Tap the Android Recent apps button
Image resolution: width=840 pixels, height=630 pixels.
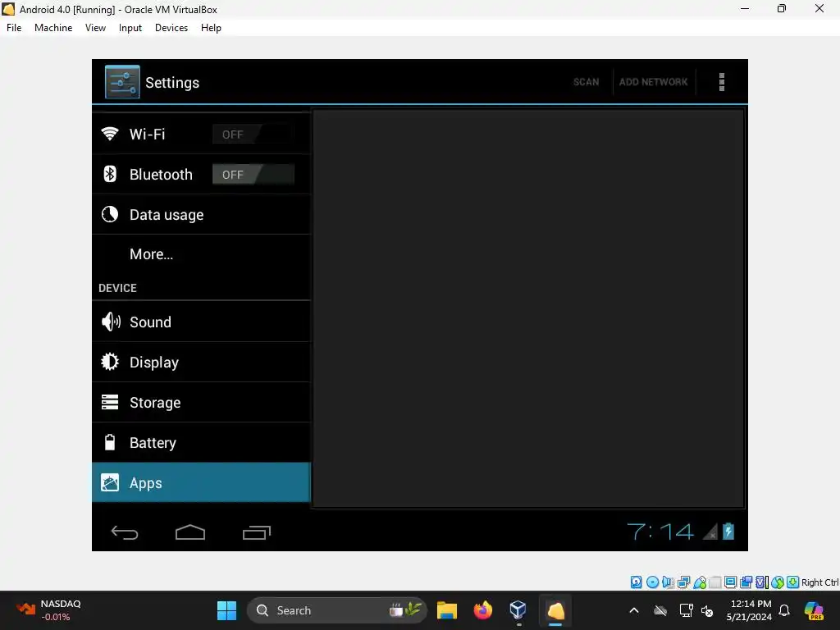(x=257, y=532)
